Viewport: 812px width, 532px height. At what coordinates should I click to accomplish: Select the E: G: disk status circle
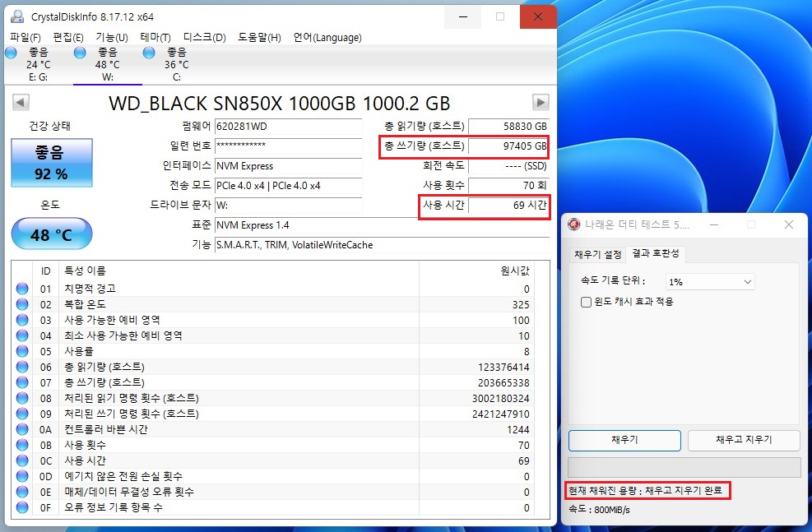[x=11, y=53]
